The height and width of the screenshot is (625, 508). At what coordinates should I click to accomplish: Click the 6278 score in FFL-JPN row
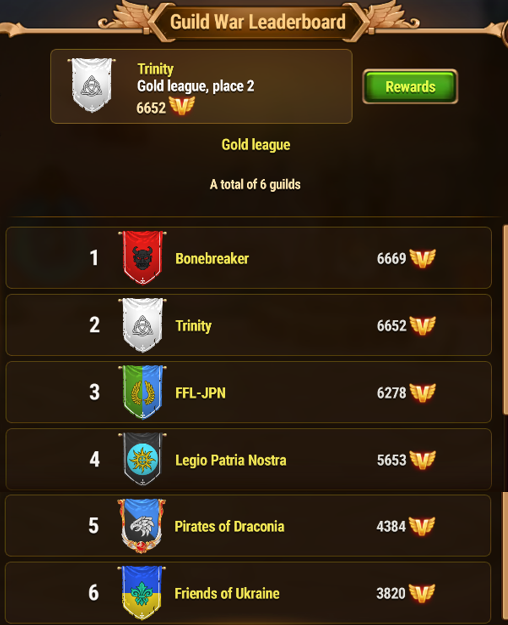[391, 393]
